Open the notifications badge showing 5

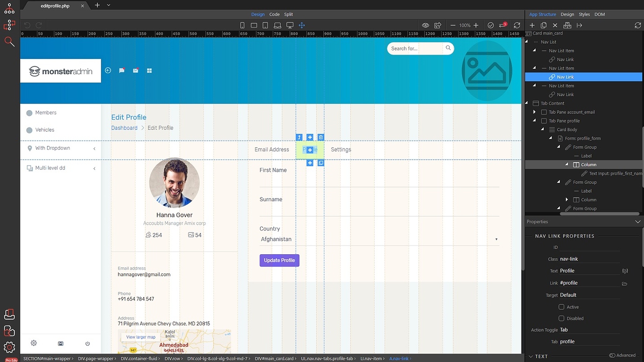pyautogui.click(x=503, y=25)
